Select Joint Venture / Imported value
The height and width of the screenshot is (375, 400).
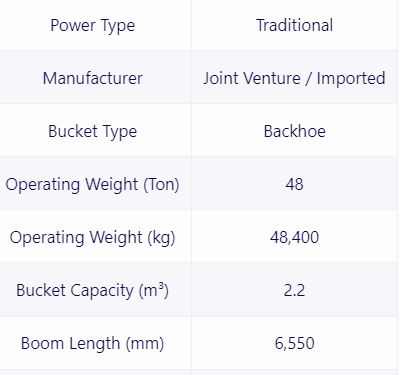pos(294,78)
